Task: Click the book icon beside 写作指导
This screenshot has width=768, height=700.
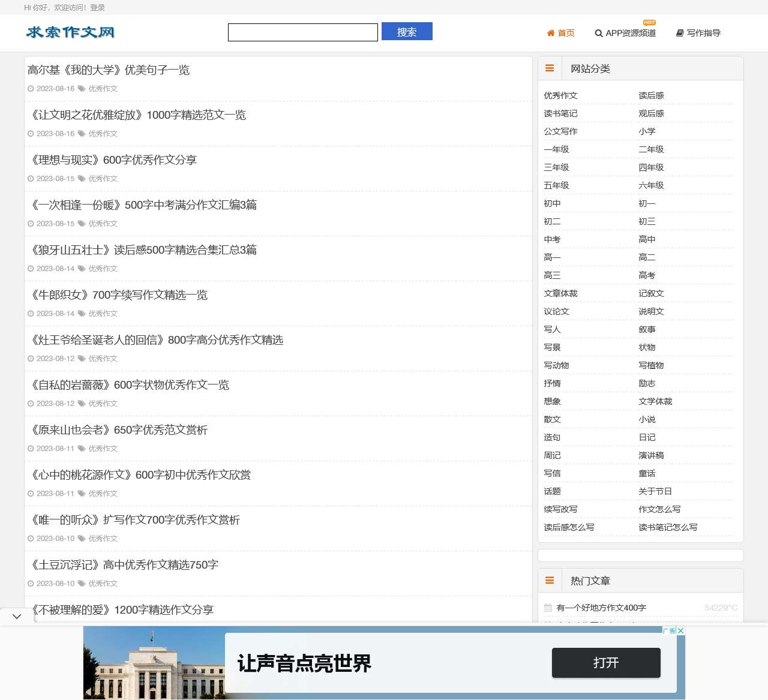Action: point(680,33)
